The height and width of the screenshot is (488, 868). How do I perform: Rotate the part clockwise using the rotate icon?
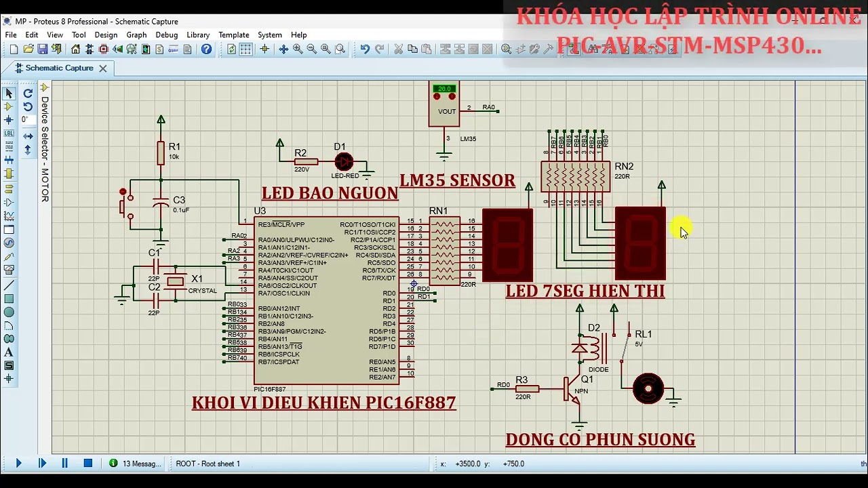(28, 94)
